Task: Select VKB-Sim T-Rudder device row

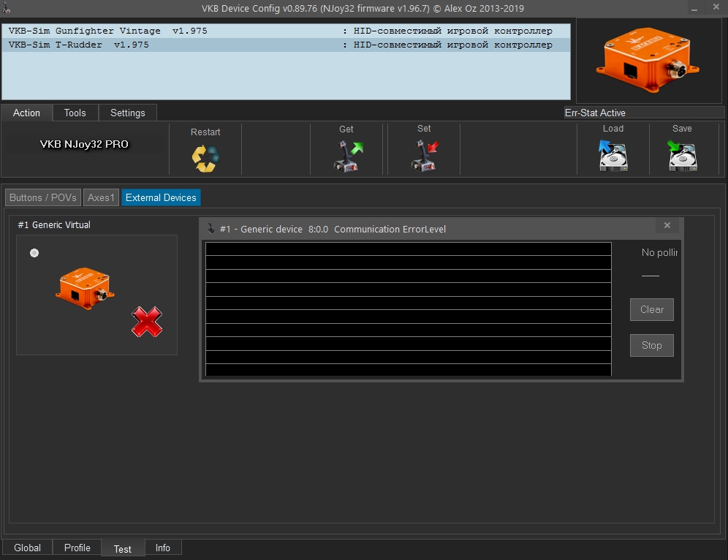Action: [286, 45]
